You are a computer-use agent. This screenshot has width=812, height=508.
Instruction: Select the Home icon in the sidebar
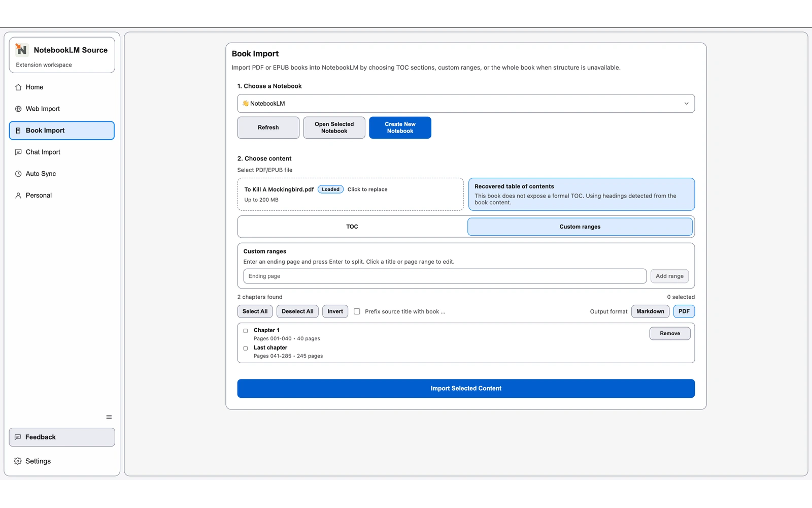coord(18,87)
